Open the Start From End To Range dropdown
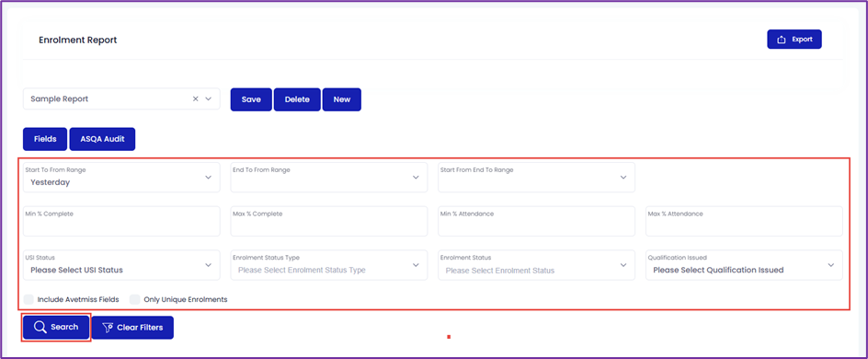Screen dimensions: 868x359 click(x=536, y=178)
